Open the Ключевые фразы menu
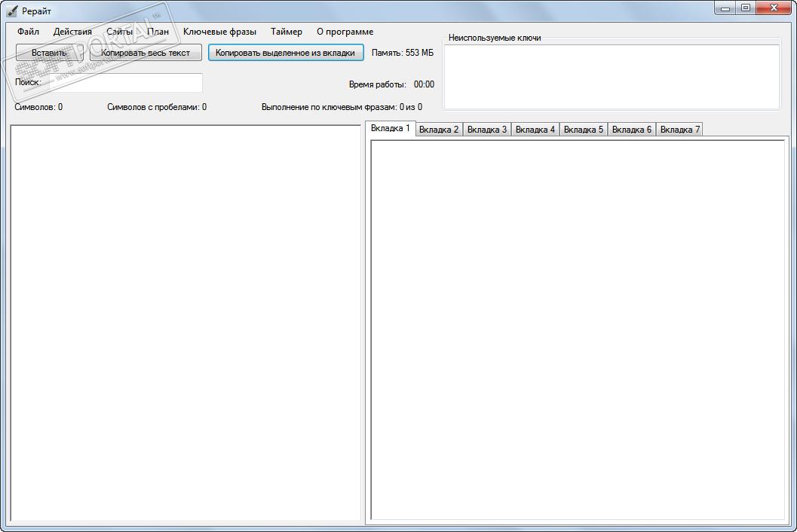797x532 pixels. tap(219, 32)
